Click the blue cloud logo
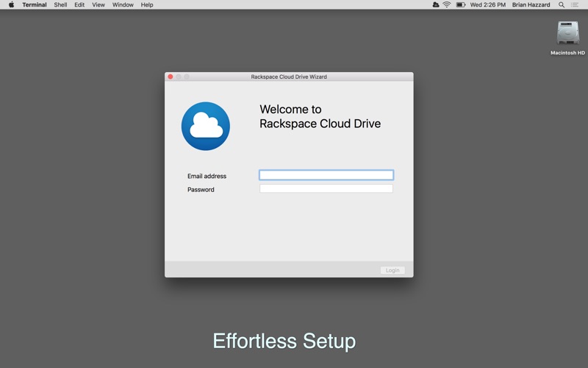588x368 pixels. point(206,126)
